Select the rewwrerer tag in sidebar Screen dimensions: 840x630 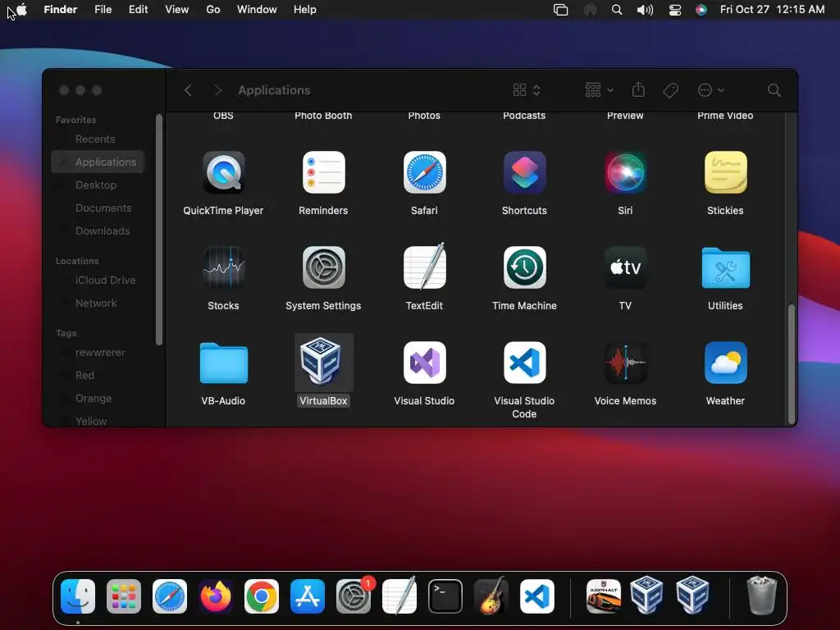point(98,353)
